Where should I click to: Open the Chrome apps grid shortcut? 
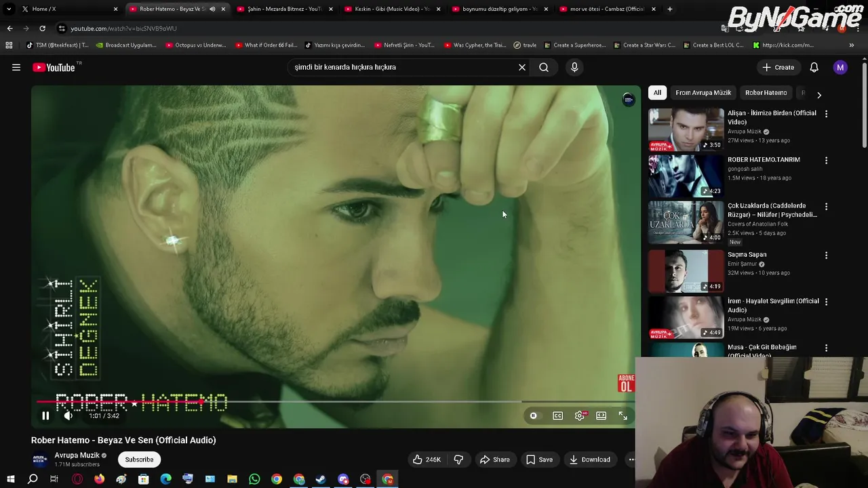pos(9,45)
